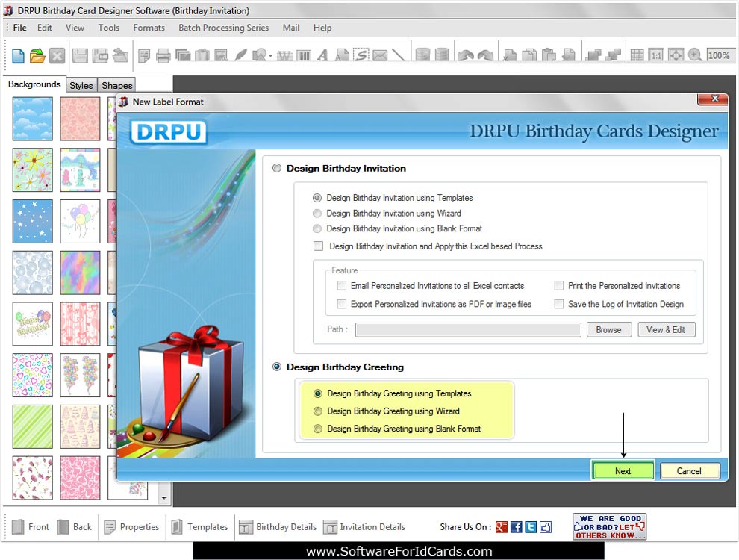Click the Undo arrow icon
Image resolution: width=739 pixels, height=560 pixels.
[466, 55]
